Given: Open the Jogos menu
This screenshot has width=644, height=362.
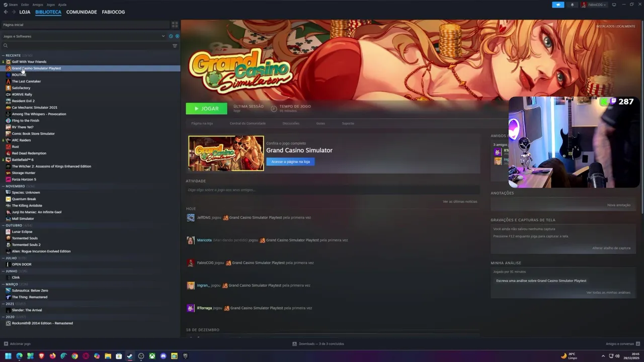Looking at the screenshot, I should (51, 5).
